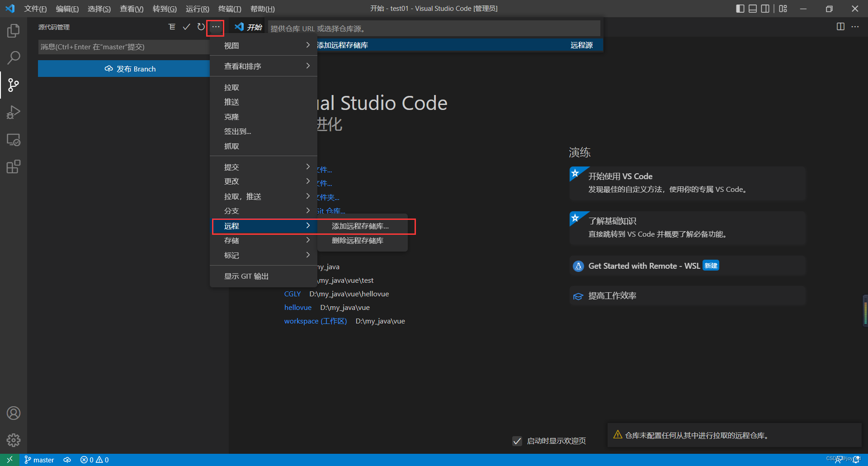This screenshot has height=466, width=868.
Task: Switch to the 开始 editor tab
Action: point(249,27)
